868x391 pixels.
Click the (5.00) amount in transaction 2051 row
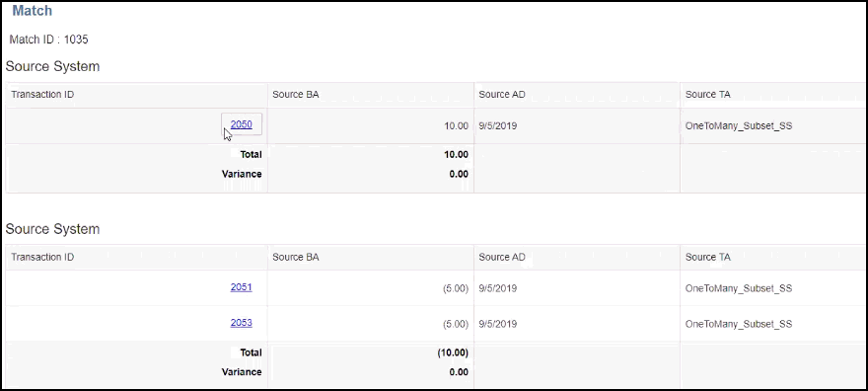[456, 288]
